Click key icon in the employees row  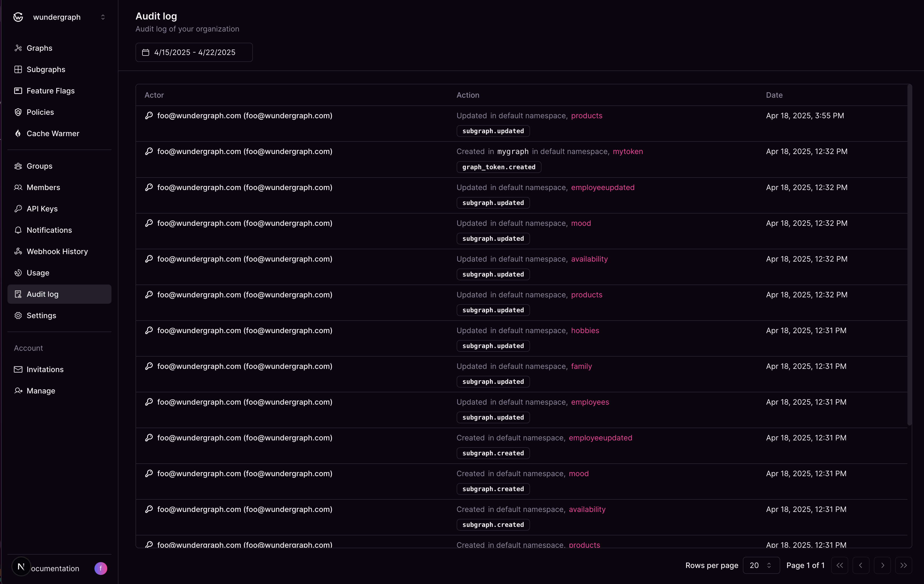149,402
